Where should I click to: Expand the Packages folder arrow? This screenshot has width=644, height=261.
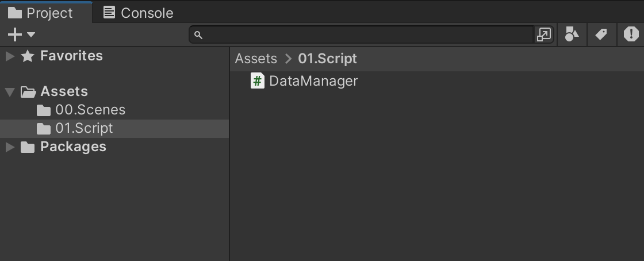10,147
